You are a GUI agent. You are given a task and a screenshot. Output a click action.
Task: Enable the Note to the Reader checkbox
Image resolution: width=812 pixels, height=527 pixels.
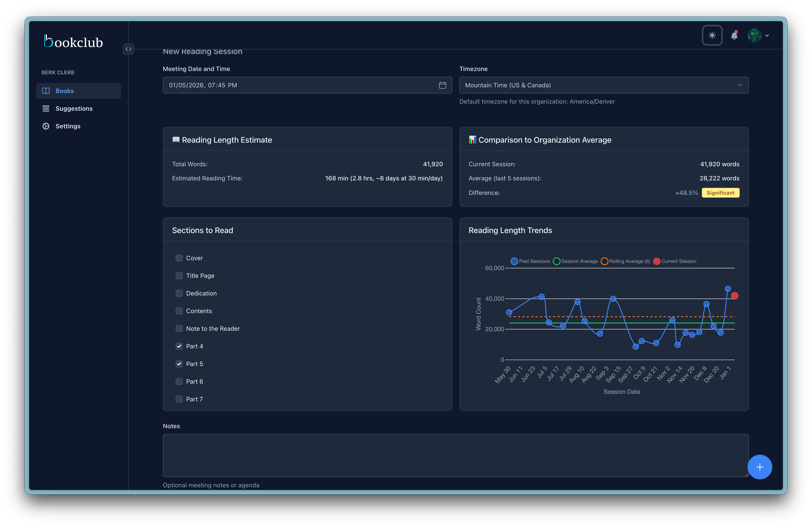point(179,329)
